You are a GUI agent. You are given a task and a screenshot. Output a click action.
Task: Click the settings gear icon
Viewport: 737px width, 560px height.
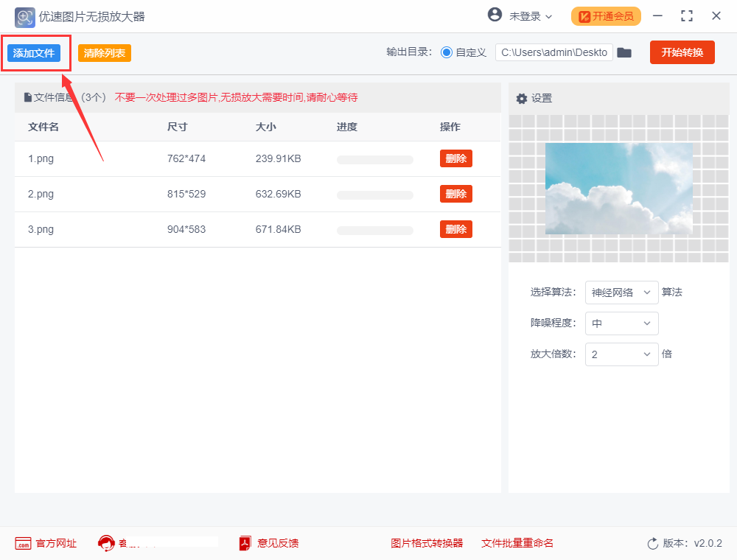[x=522, y=98]
